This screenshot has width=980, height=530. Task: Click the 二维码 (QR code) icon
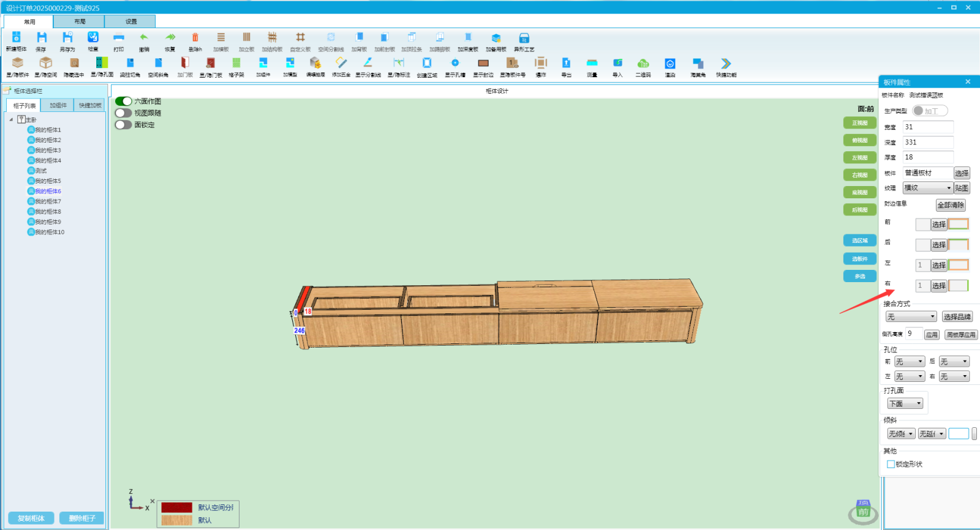click(643, 64)
